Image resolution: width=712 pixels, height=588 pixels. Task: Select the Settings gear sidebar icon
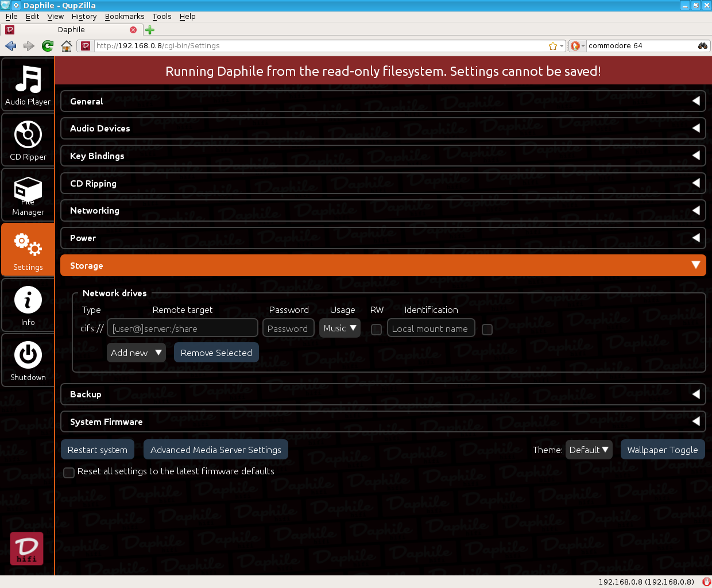28,250
